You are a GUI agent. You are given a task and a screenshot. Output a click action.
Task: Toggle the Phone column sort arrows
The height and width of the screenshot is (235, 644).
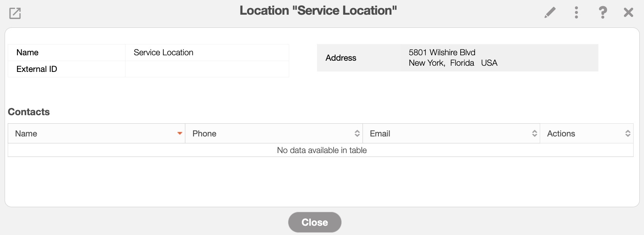click(x=357, y=133)
